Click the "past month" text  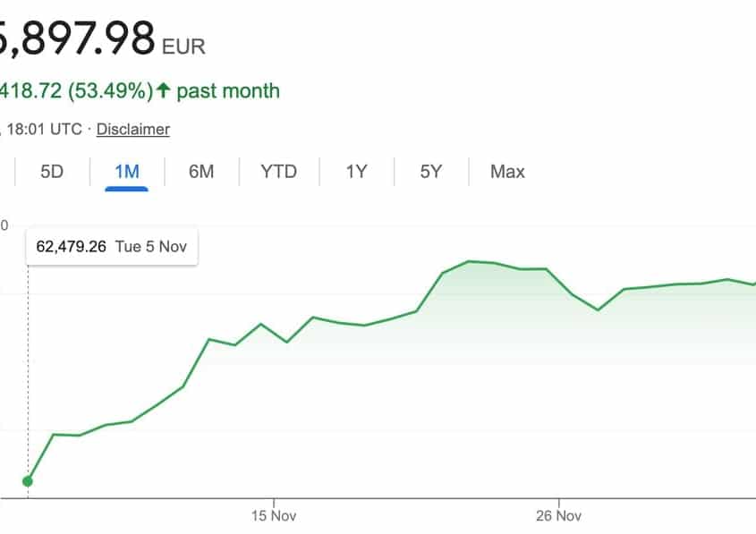228,91
